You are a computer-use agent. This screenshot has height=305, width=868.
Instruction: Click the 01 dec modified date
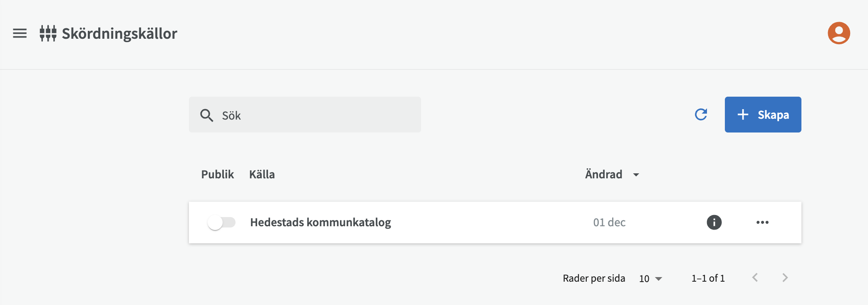pos(609,222)
